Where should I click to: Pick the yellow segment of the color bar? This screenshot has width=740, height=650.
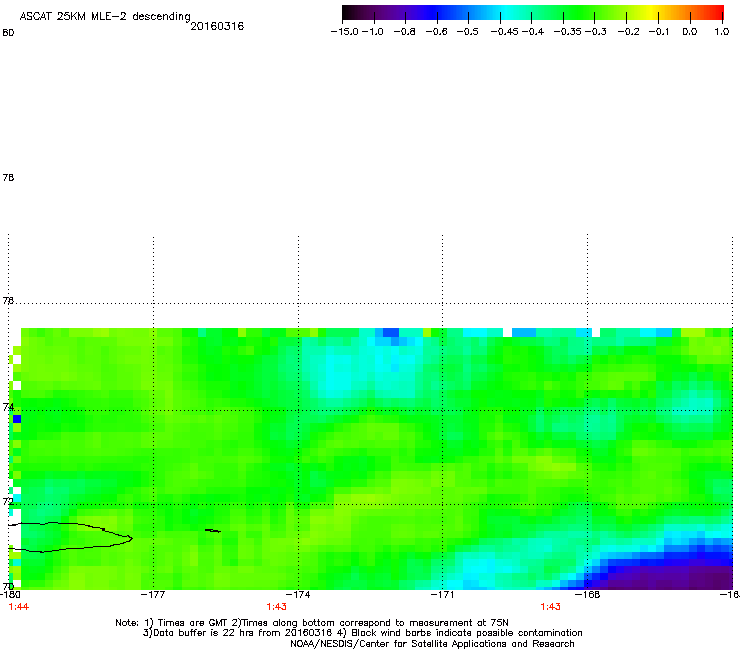click(x=653, y=12)
